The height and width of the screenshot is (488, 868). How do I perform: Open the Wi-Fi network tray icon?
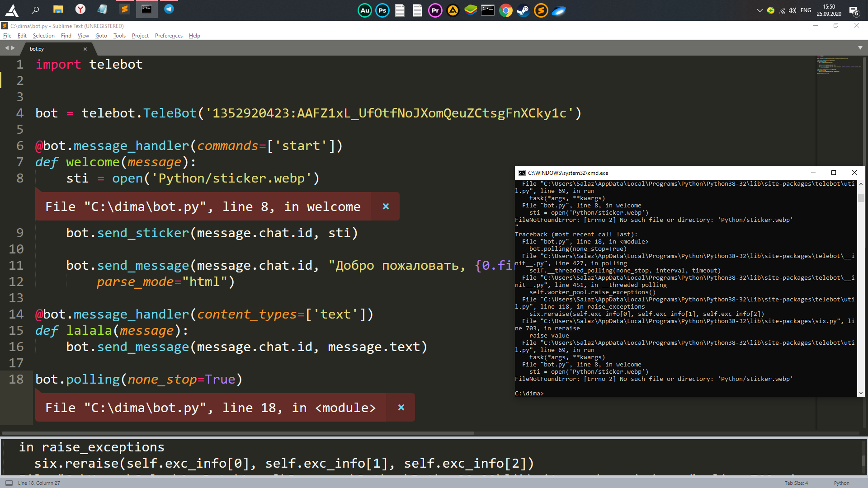(782, 10)
